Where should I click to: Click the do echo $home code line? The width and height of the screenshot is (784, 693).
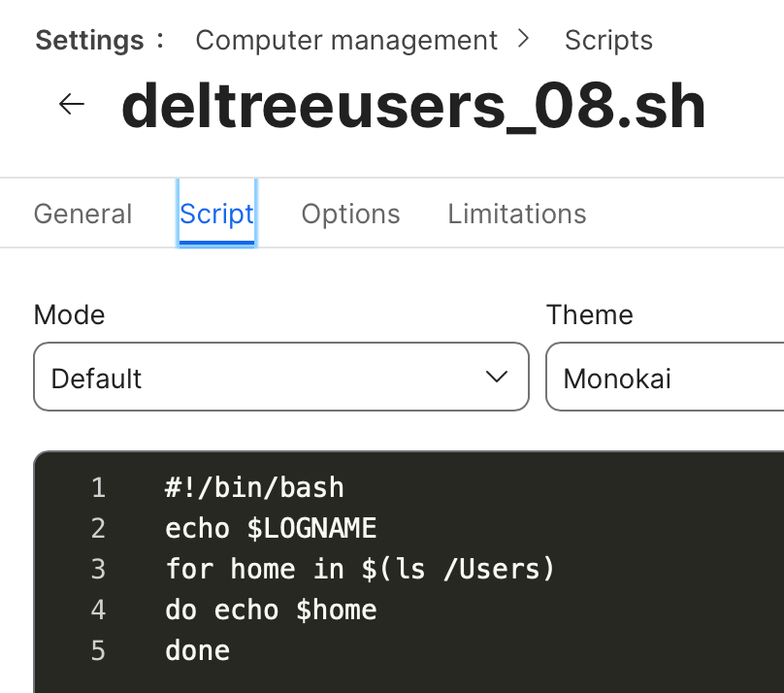(271, 610)
